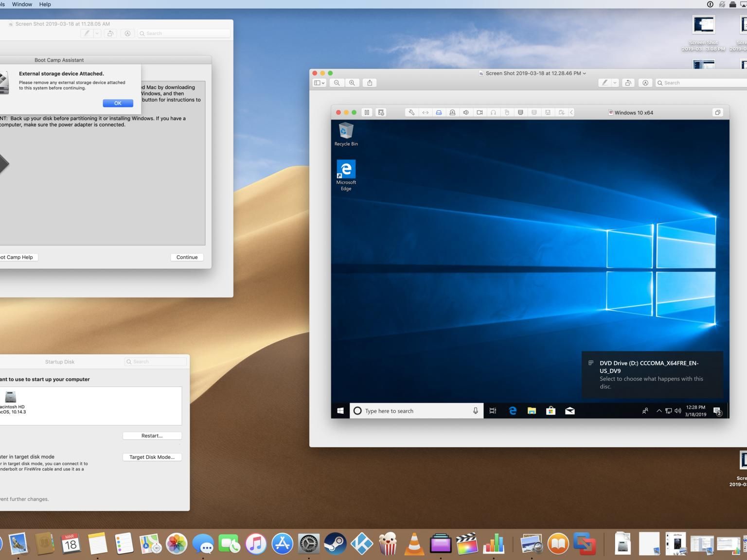Open Steam from the Dock
747x560 pixels.
click(x=335, y=543)
